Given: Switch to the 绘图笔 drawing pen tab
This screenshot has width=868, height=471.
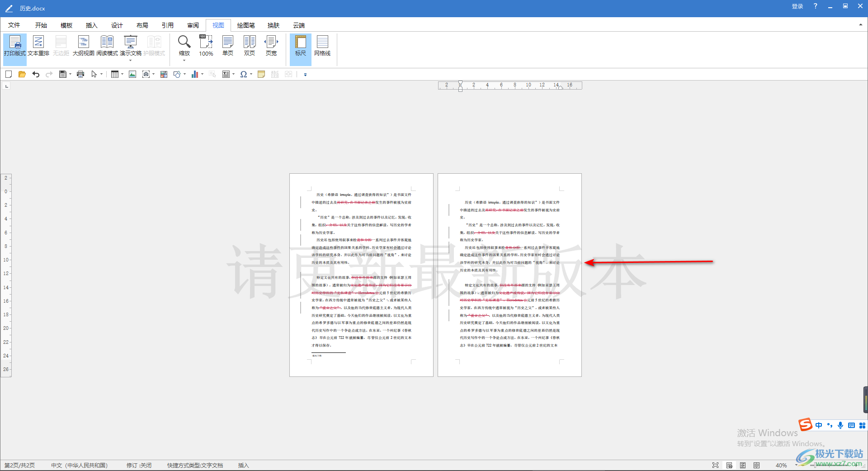Looking at the screenshot, I should [246, 25].
